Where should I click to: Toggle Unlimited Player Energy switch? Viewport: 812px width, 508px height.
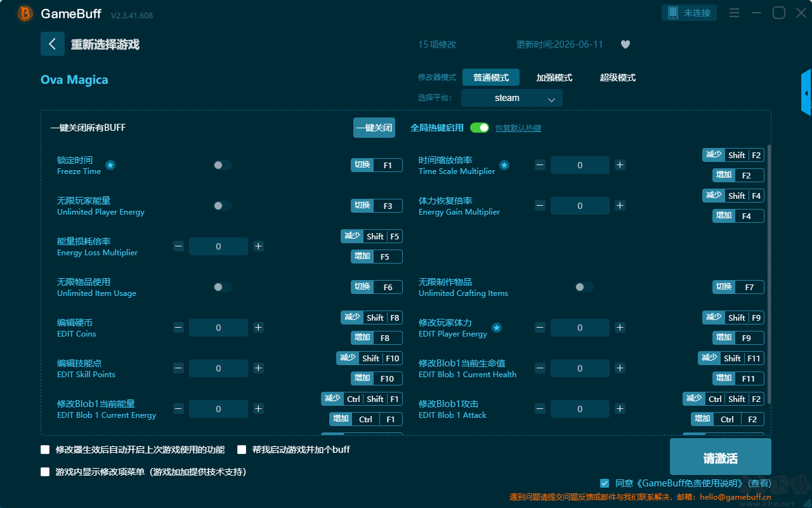click(x=223, y=206)
